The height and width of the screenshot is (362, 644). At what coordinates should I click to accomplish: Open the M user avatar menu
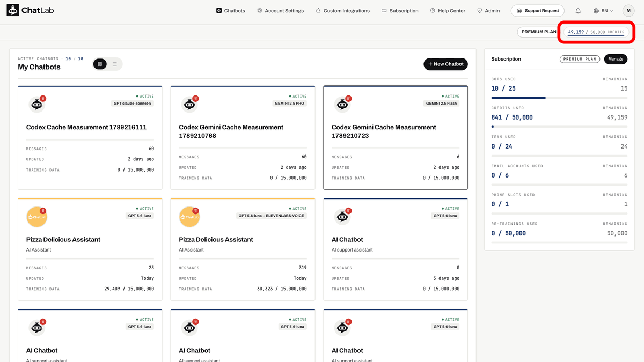pos(628,11)
